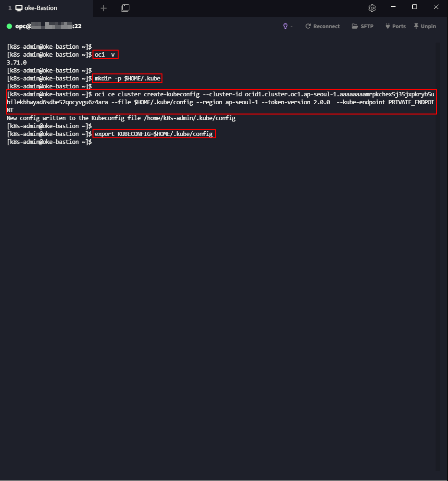Click the "export KUBECONFIG" command text
This screenshot has width=448, height=481.
(x=154, y=134)
